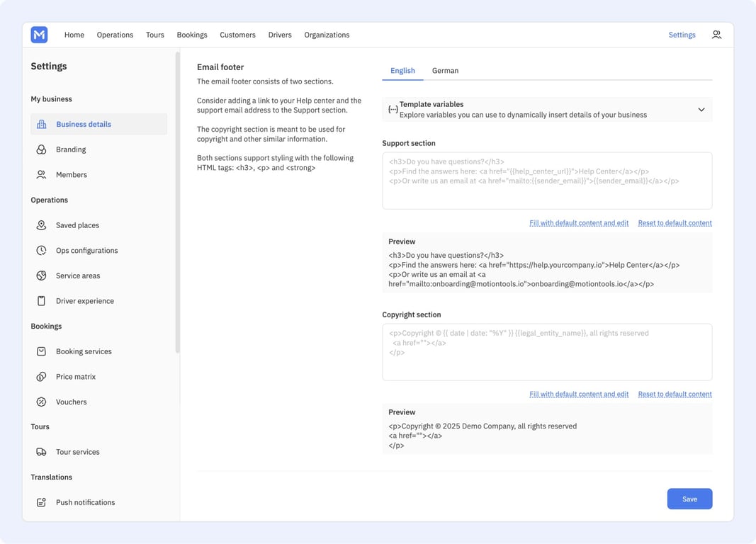The height and width of the screenshot is (544, 756).
Task: Click the Settings sidebar heading
Action: [49, 66]
